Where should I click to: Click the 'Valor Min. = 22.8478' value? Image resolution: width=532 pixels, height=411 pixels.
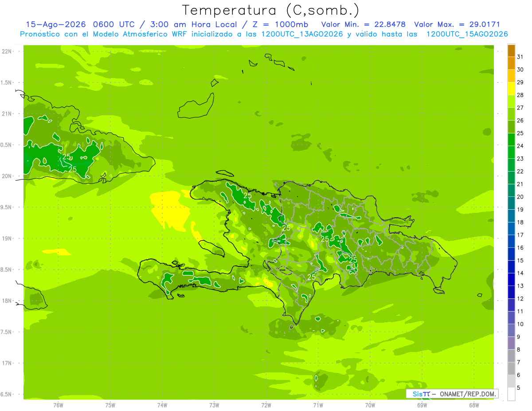364,25
